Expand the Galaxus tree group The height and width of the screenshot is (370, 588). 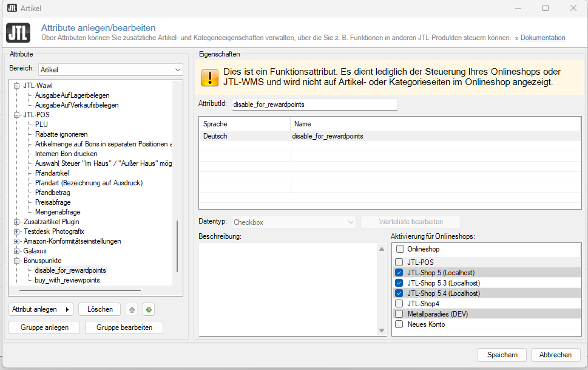[16, 251]
